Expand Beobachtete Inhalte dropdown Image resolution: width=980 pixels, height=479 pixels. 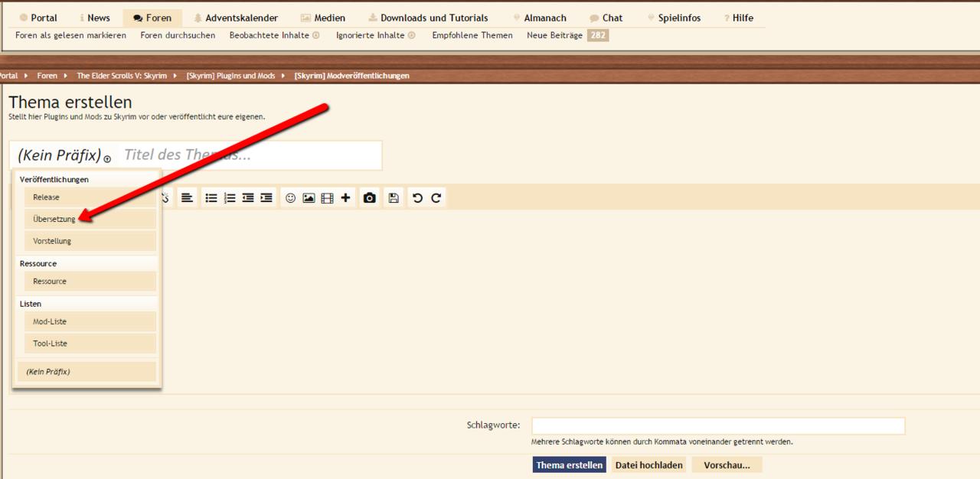click(316, 35)
